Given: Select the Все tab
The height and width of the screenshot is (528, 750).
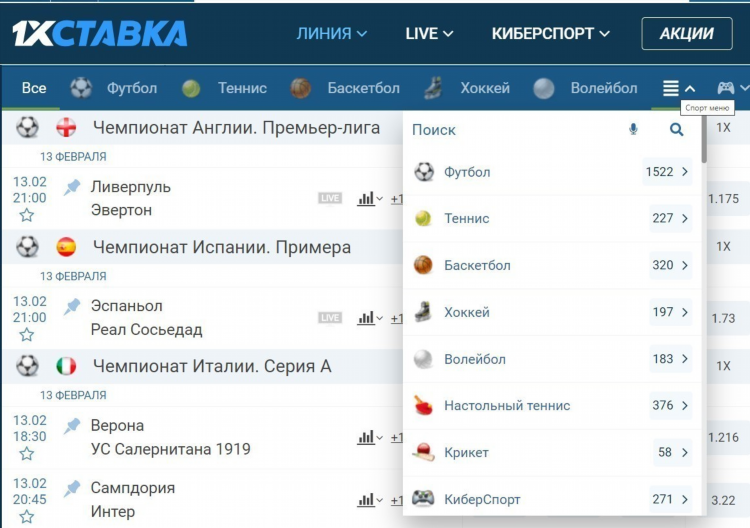Looking at the screenshot, I should (x=34, y=88).
